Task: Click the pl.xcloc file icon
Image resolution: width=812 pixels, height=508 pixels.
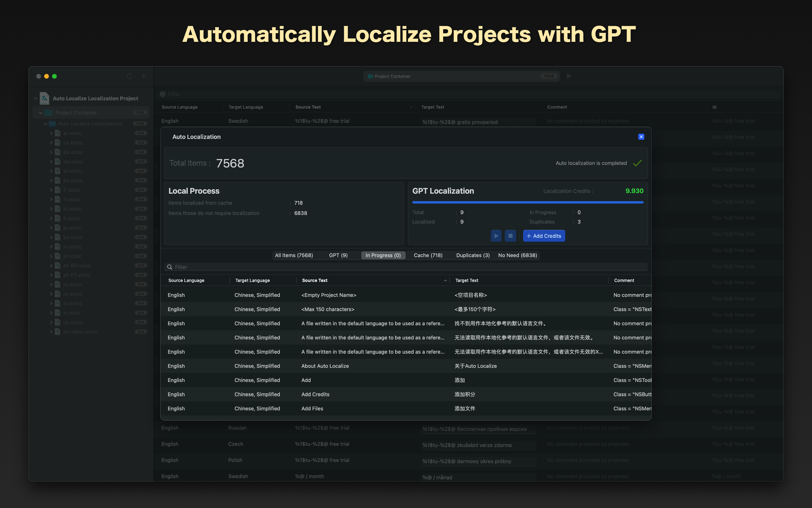Action: click(x=58, y=256)
